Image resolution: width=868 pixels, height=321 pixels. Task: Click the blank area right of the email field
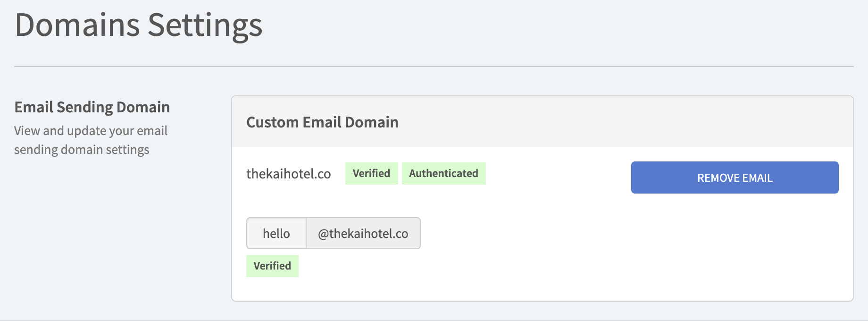613,233
